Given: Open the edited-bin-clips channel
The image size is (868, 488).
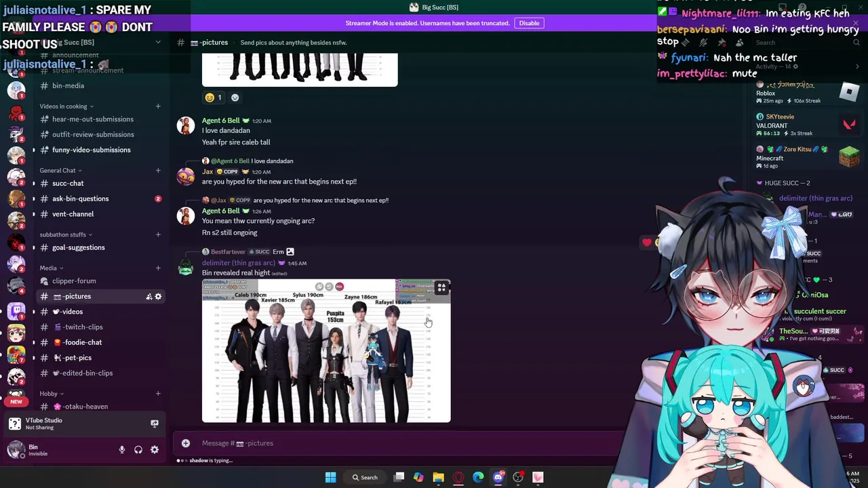Looking at the screenshot, I should (100, 373).
